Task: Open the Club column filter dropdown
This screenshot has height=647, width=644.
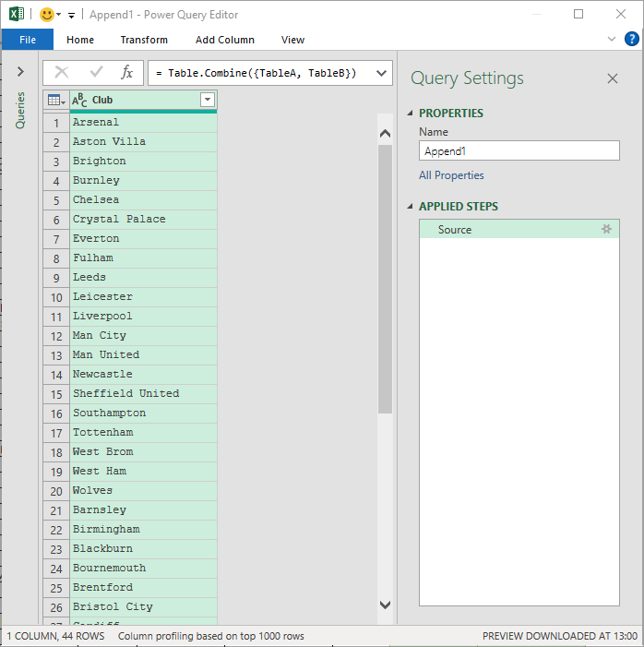Action: tap(208, 100)
